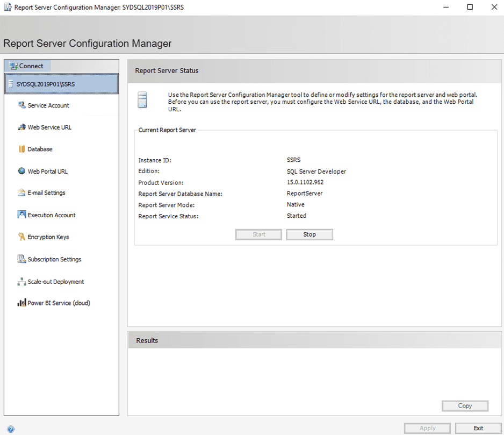Copy the results output
504x435 pixels.
point(465,406)
